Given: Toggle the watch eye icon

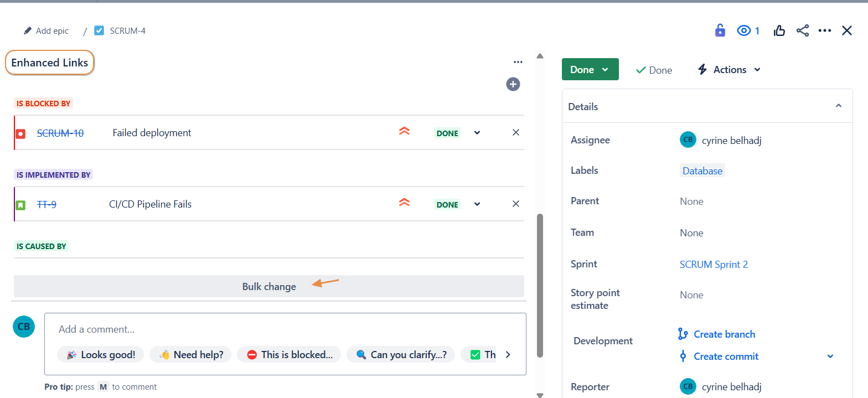Looking at the screenshot, I should [743, 30].
